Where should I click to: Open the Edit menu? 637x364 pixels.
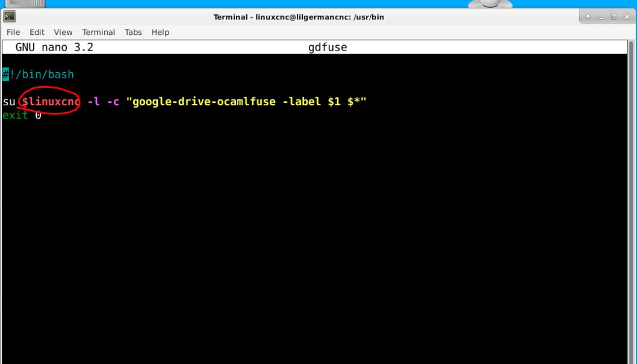[x=37, y=32]
